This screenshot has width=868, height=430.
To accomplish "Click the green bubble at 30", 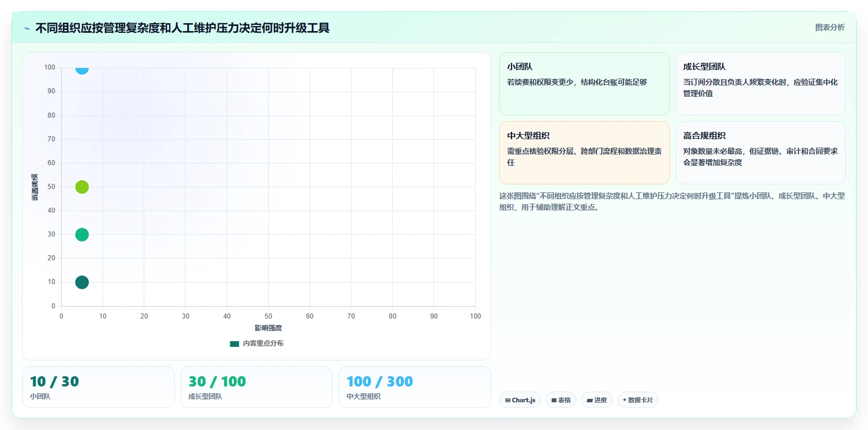I will pos(82,235).
